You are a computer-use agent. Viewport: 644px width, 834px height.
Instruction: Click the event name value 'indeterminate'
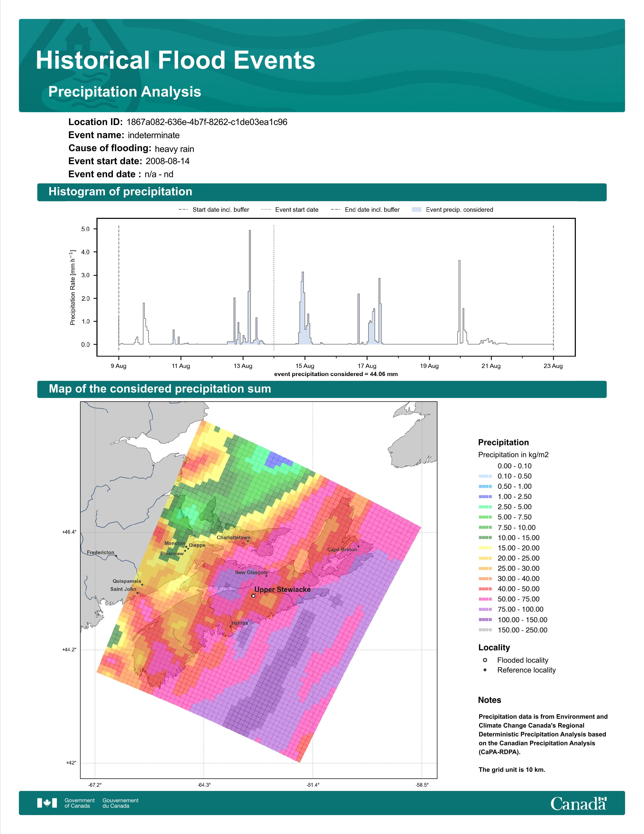point(154,135)
